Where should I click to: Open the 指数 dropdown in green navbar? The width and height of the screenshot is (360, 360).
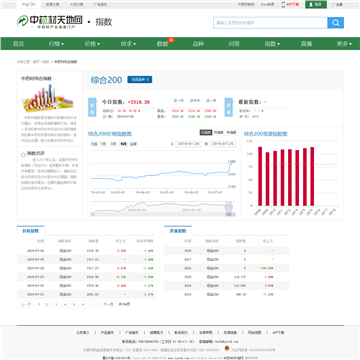(x=272, y=44)
